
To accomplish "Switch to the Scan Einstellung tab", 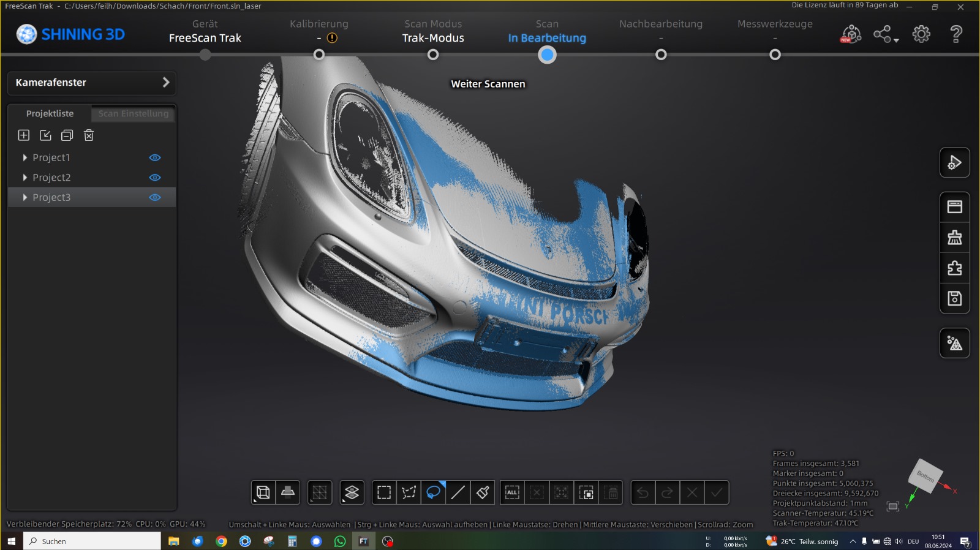I will [134, 114].
